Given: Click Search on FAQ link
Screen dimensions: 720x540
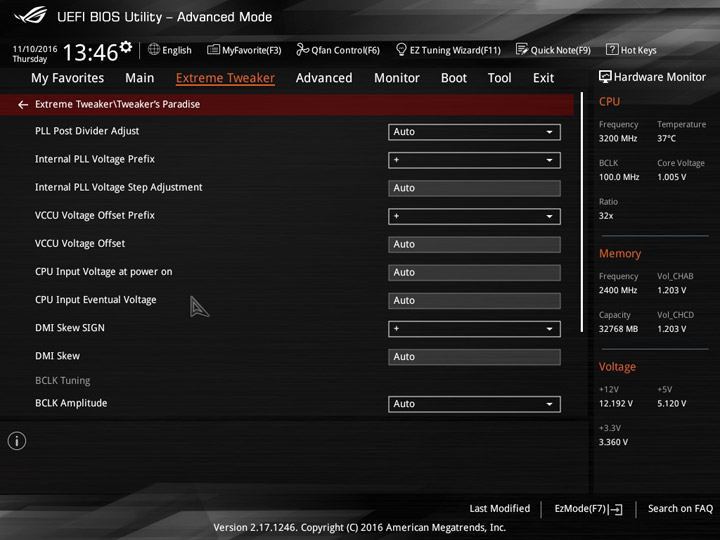Looking at the screenshot, I should pos(680,508).
